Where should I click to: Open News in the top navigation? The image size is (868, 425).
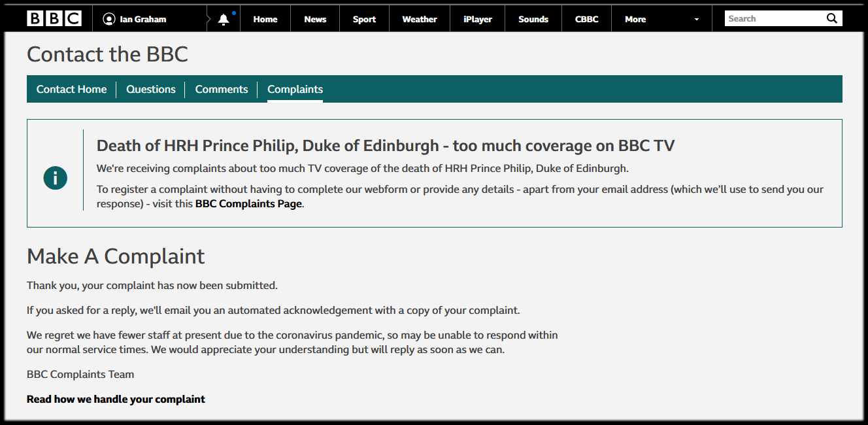pos(315,19)
